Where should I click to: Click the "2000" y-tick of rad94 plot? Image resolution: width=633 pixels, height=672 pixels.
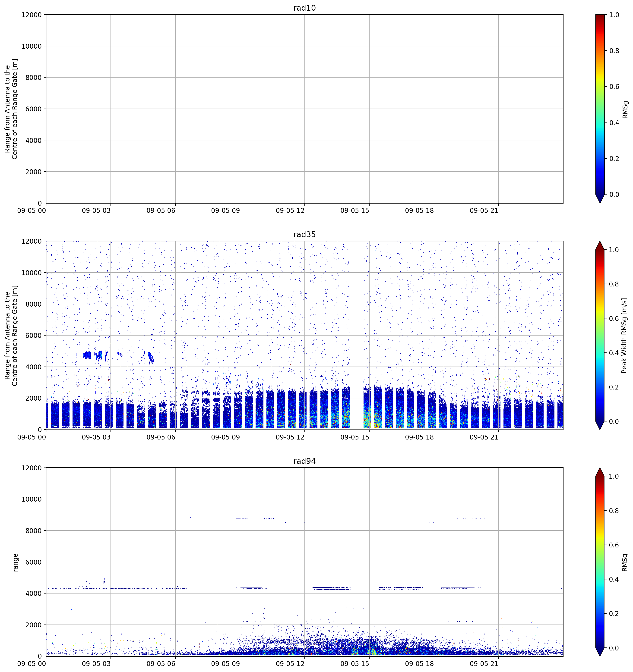[x=34, y=625]
